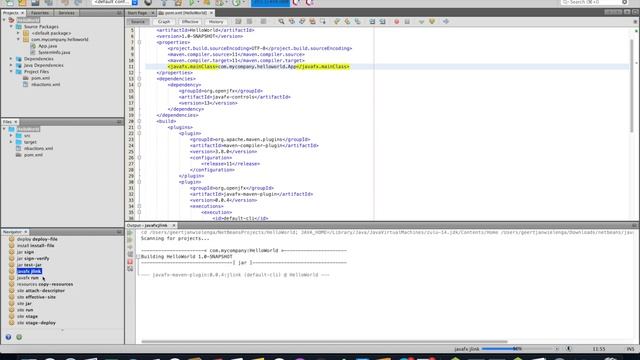Select nbactions.xml under Project Files

[x=45, y=84]
